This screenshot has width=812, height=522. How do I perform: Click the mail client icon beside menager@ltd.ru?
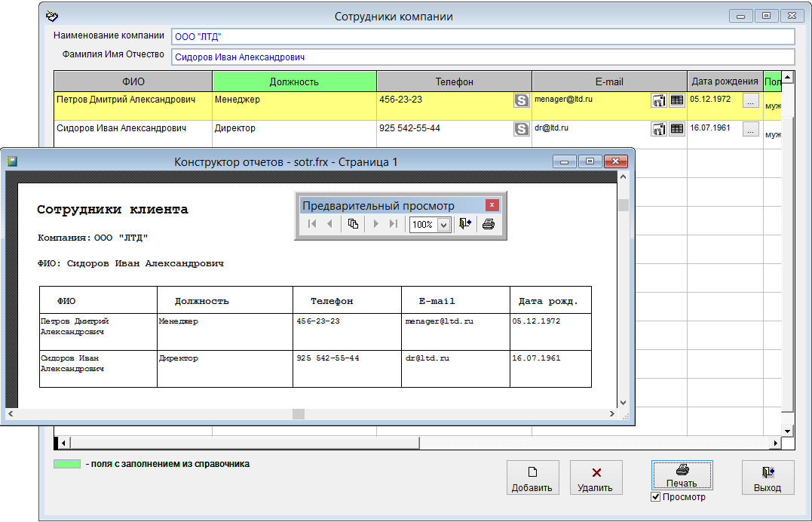[x=658, y=100]
